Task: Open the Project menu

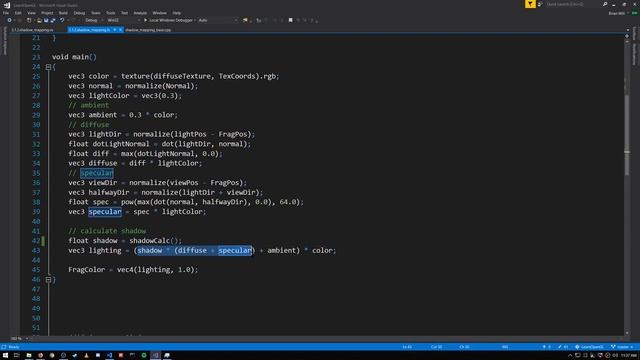Action: tap(47, 13)
